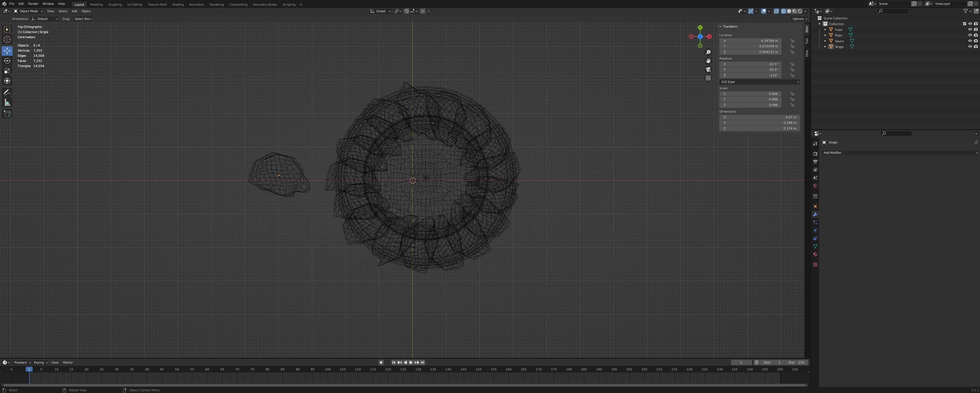The image size is (980, 393).
Task: Disable Collection exclude checkbox in outliner
Action: pyautogui.click(x=964, y=24)
